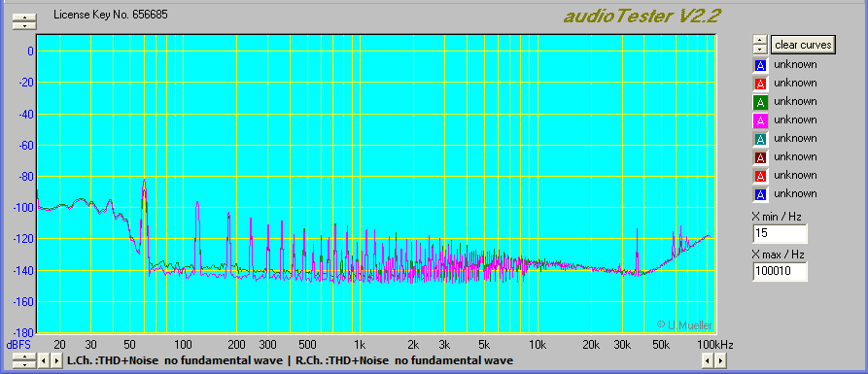This screenshot has width=868, height=374.
Task: Click the R.Ch. :THD+Noise status text
Action: (x=404, y=360)
